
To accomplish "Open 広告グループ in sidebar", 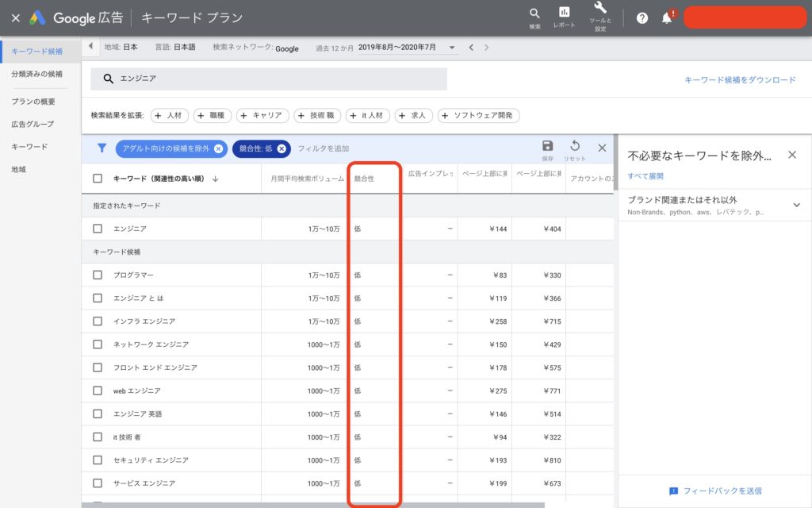I will pyautogui.click(x=33, y=125).
